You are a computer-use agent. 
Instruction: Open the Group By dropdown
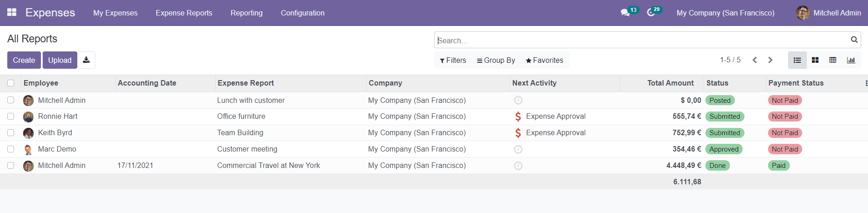click(496, 60)
